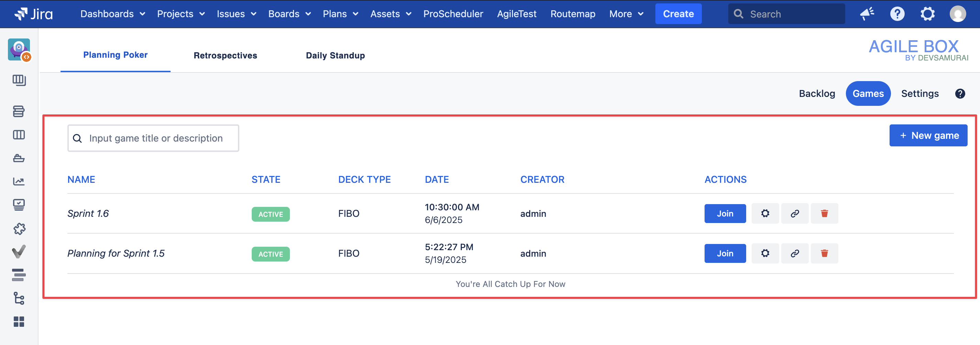This screenshot has width=980, height=345.
Task: Select the Backlog view
Action: pyautogui.click(x=816, y=93)
